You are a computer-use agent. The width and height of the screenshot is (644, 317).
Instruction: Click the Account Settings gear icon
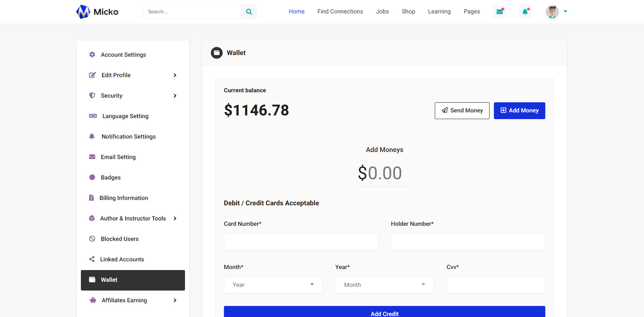tap(92, 55)
